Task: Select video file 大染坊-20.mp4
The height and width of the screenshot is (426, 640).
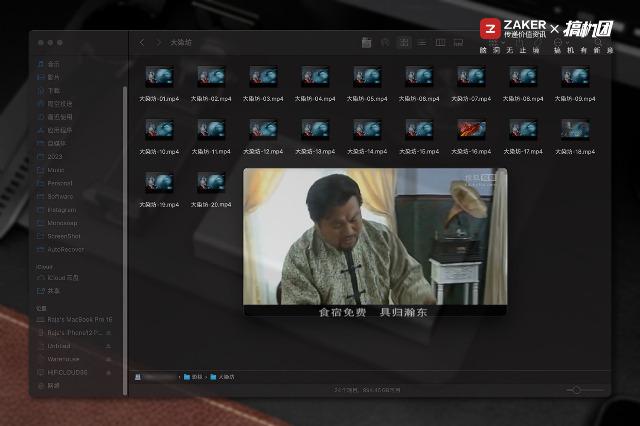Action: pos(211,190)
